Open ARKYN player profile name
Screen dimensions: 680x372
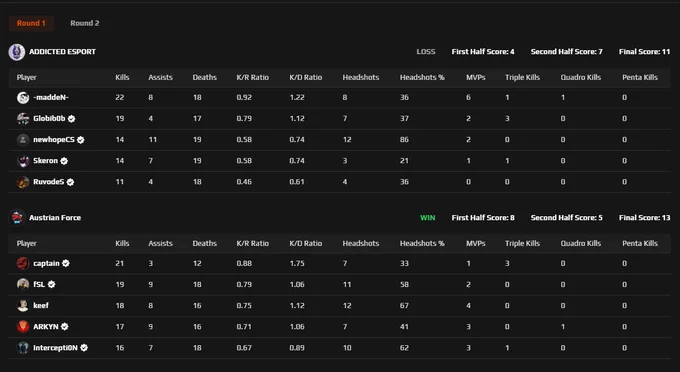coord(46,326)
